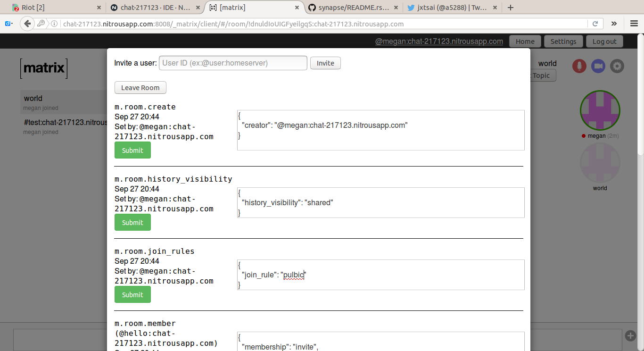Start a video call with camera icon
The image size is (644, 351).
[598, 66]
